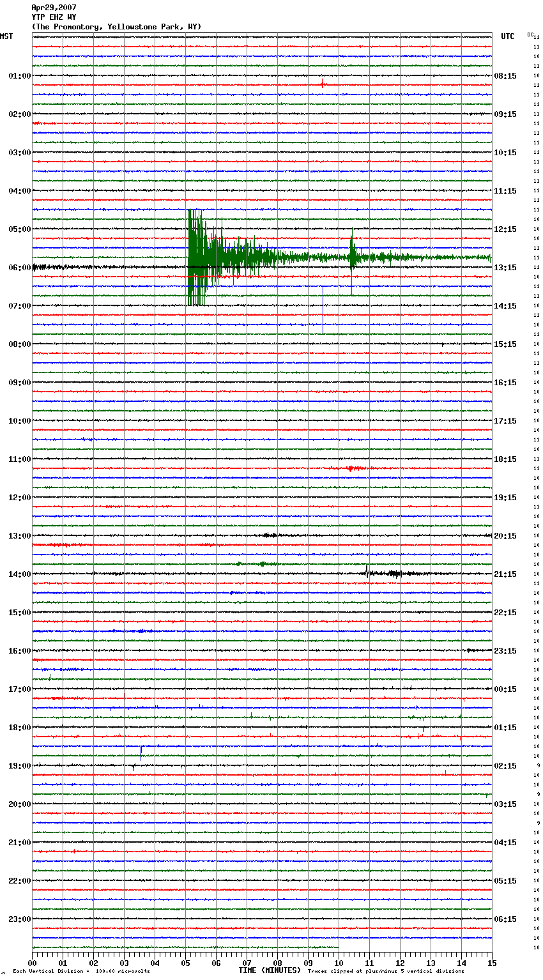The image size is (543, 980).
Task: Click the 13:15 UTC time label
Action: 505,268
